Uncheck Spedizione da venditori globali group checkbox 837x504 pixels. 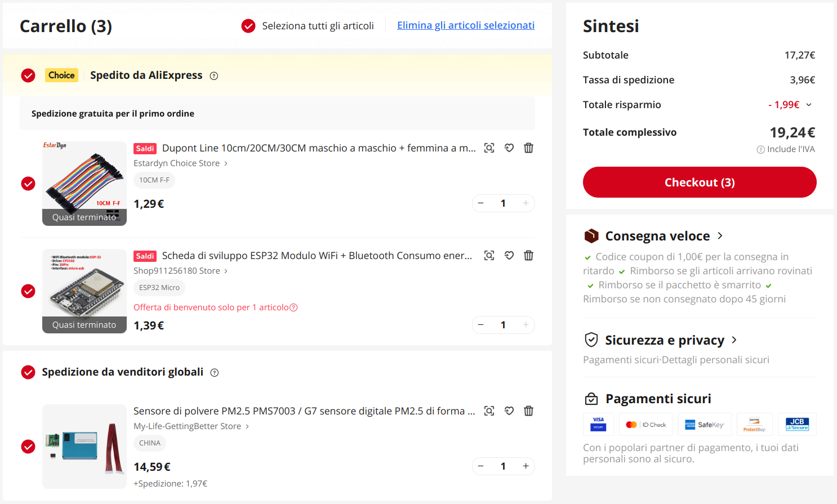pyautogui.click(x=28, y=372)
